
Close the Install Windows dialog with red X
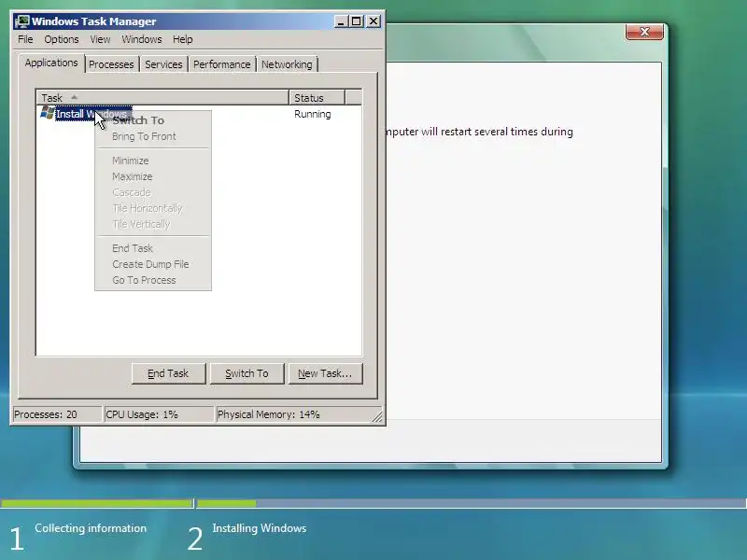tap(644, 32)
